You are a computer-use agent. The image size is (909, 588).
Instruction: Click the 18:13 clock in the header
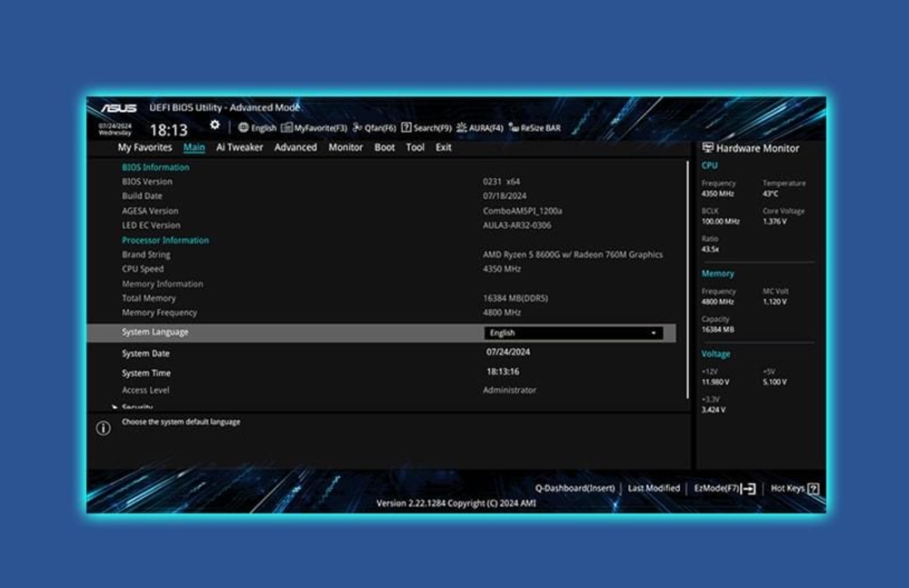click(x=169, y=130)
